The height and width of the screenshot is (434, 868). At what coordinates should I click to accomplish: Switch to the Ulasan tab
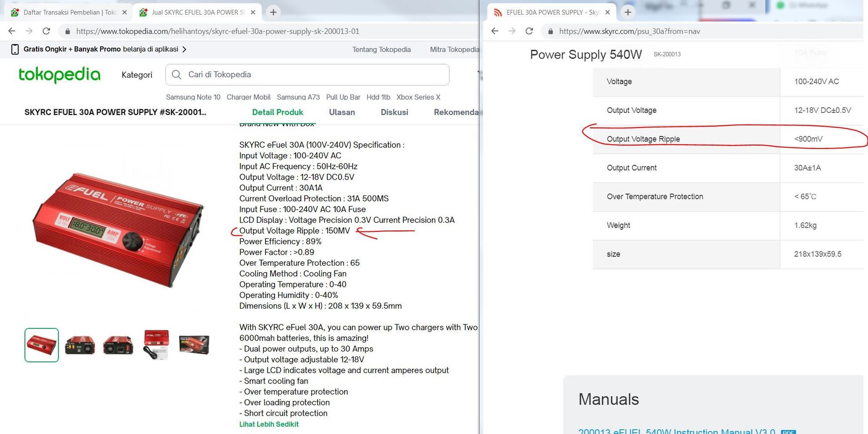(342, 112)
